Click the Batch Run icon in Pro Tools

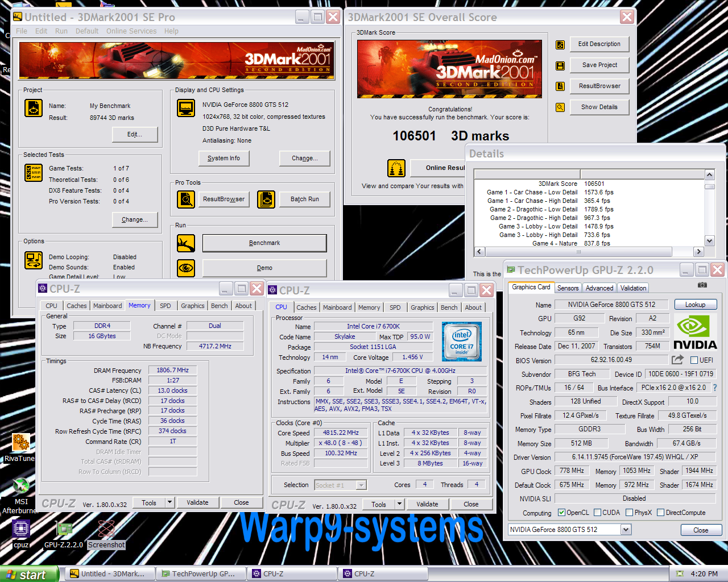click(266, 199)
